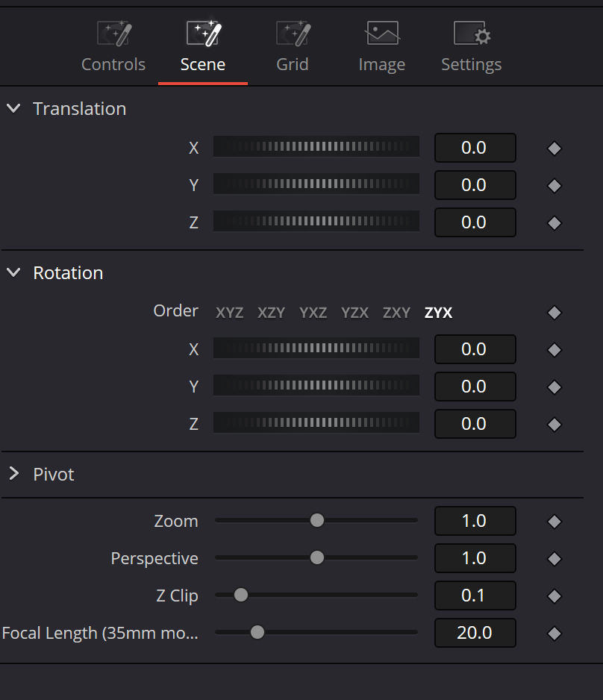Click the Focal Length (35mm mo... label
The image size is (603, 700).
click(100, 633)
